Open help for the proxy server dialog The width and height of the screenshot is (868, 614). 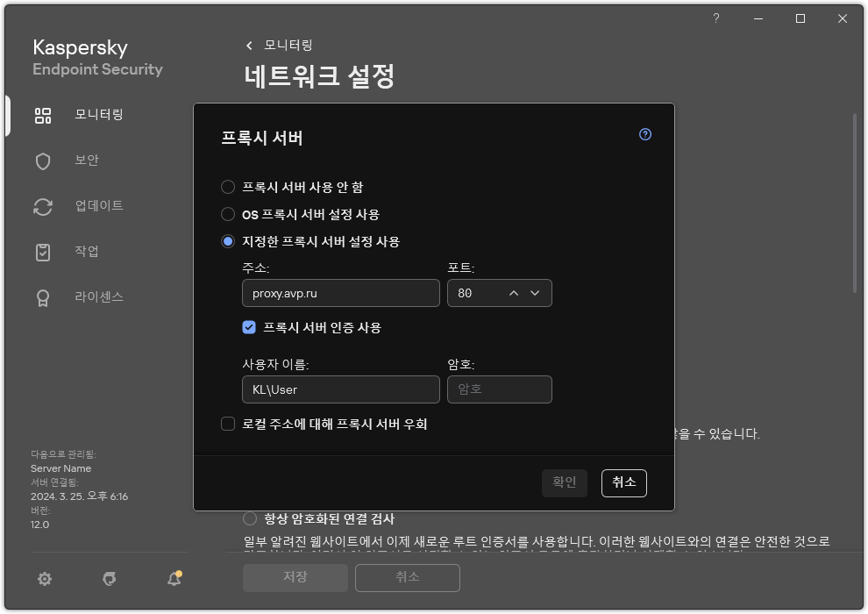click(x=644, y=134)
